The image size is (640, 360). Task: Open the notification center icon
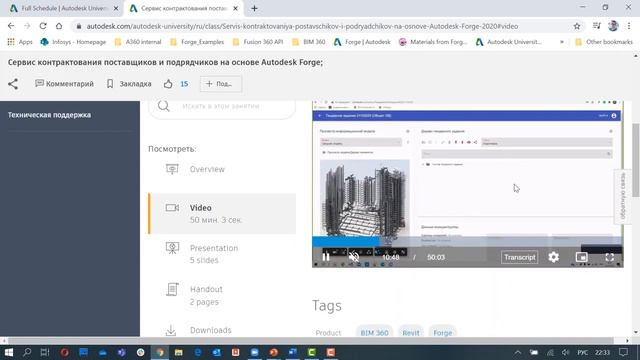(x=624, y=352)
